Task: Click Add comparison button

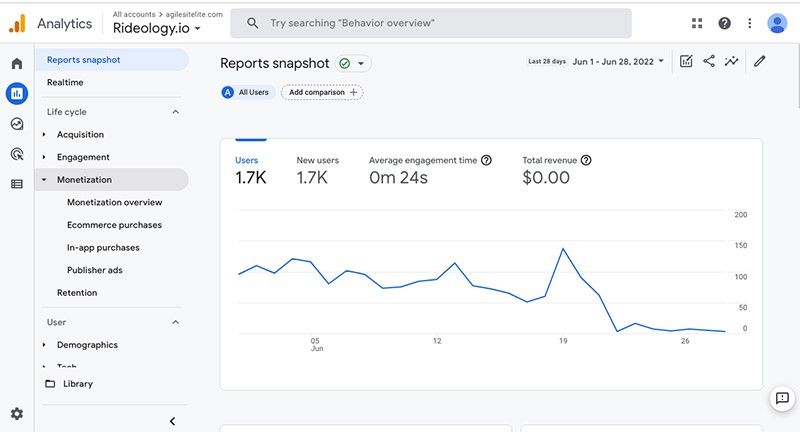Action: click(322, 92)
